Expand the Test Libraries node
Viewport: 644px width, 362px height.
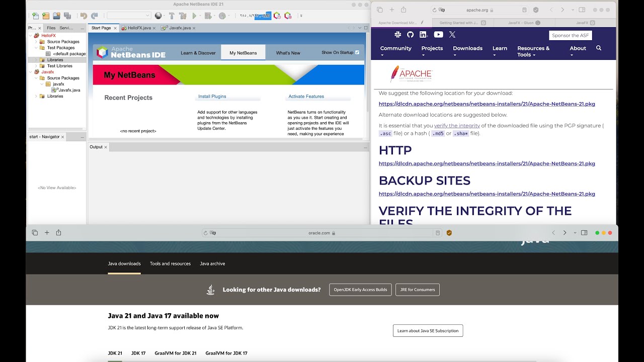[36, 66]
